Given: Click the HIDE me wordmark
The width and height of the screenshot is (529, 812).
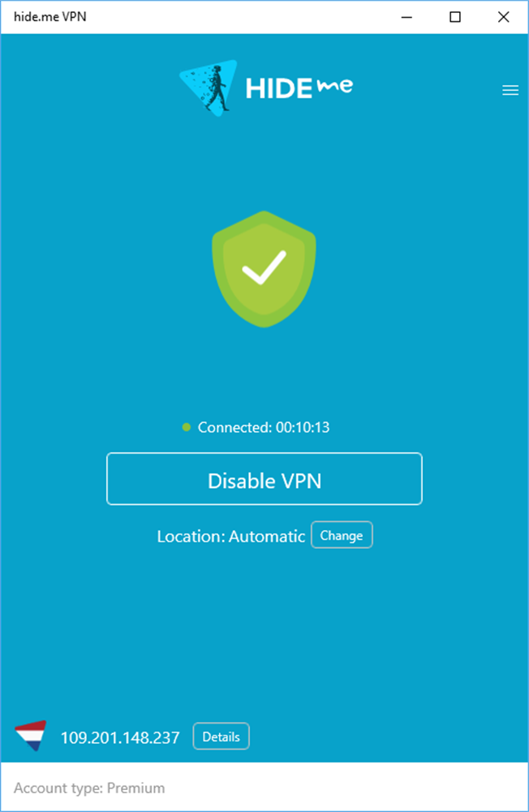Looking at the screenshot, I should [299, 88].
